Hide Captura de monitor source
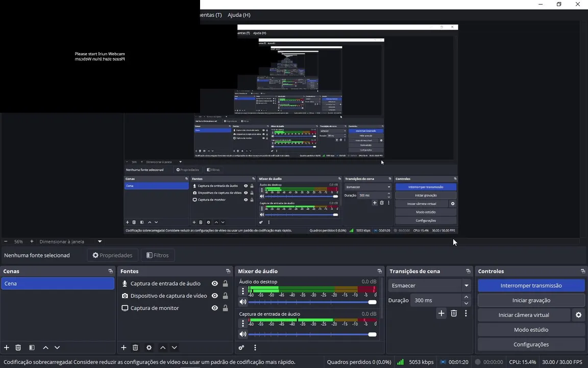The width and height of the screenshot is (588, 368). click(x=214, y=308)
